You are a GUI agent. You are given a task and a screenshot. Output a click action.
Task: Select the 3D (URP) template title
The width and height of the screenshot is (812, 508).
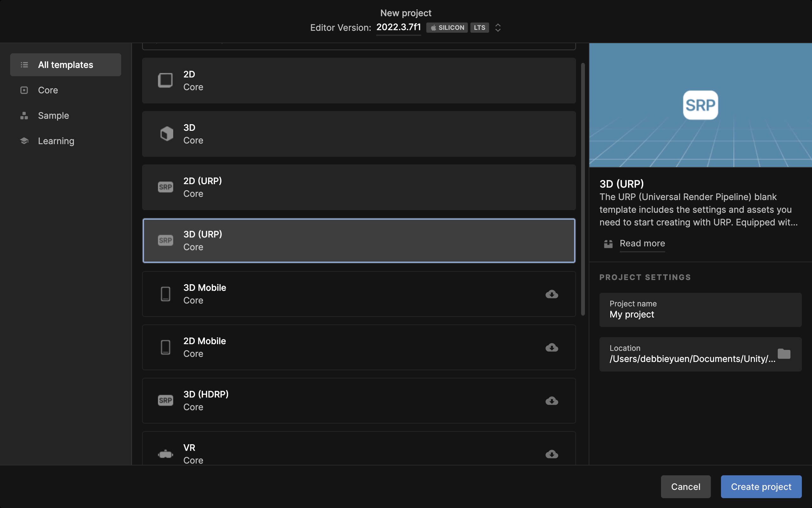pos(203,234)
